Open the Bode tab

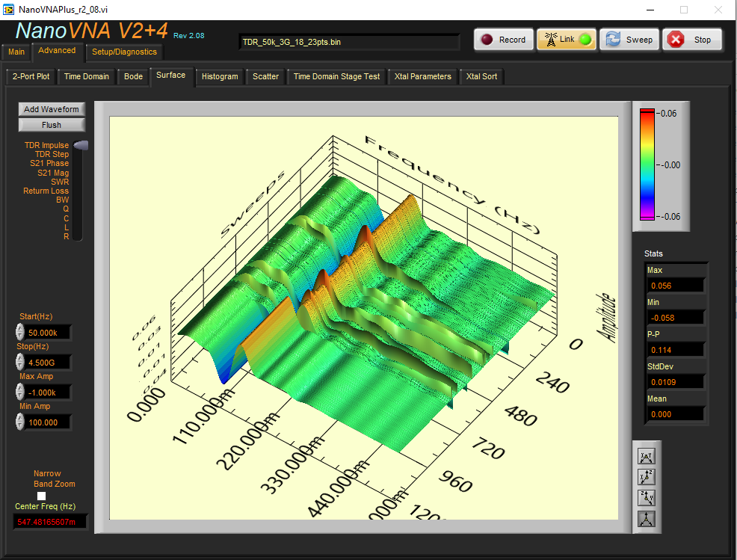click(x=134, y=77)
